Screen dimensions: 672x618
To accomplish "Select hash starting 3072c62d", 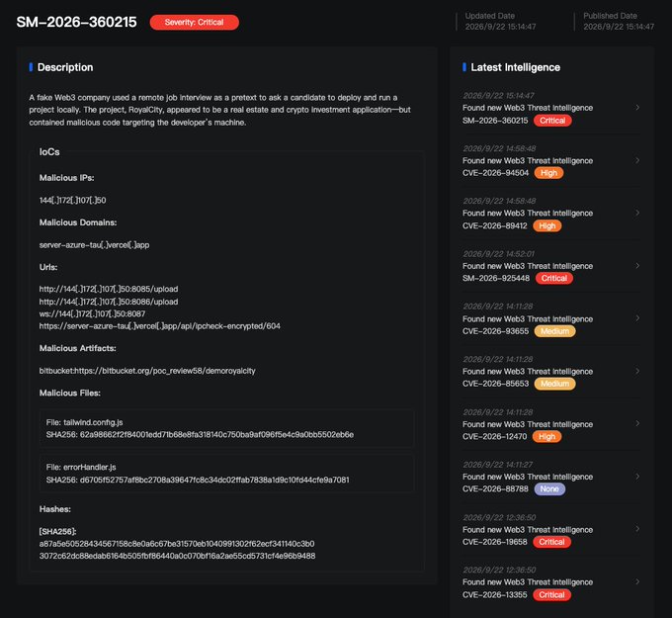I will tap(177, 556).
